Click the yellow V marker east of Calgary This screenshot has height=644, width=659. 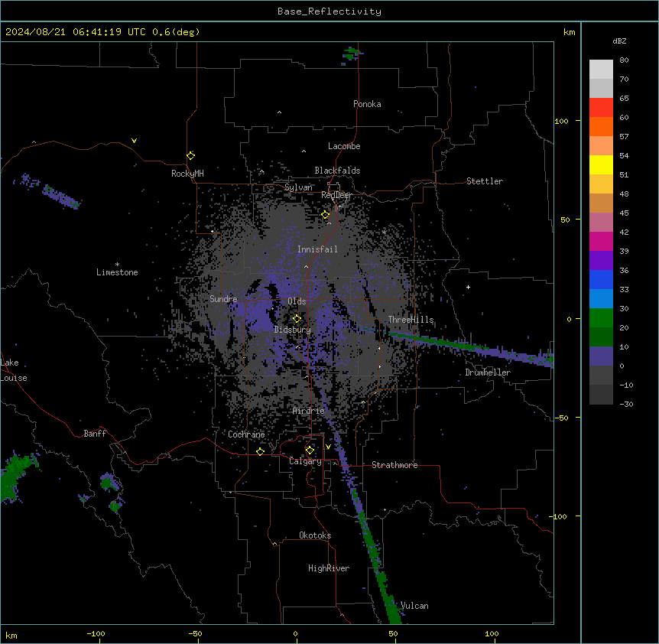[328, 447]
